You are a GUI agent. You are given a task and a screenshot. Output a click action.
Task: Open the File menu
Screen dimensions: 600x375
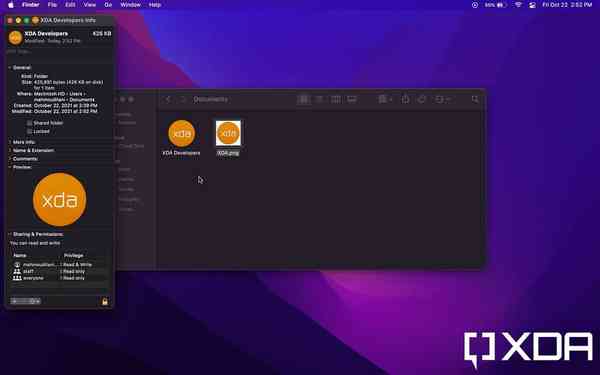52,5
